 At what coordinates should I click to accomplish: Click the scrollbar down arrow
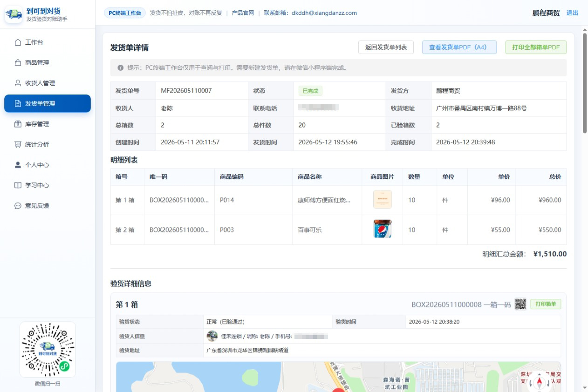point(585,387)
